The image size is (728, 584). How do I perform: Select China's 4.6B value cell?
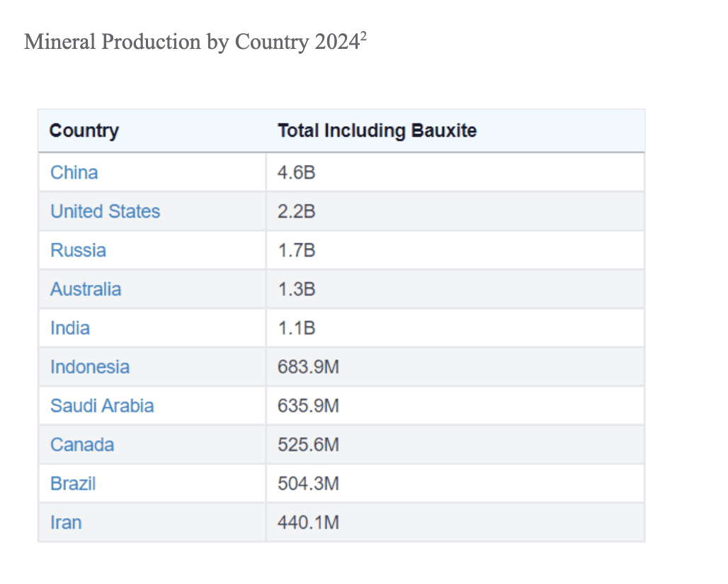296,172
